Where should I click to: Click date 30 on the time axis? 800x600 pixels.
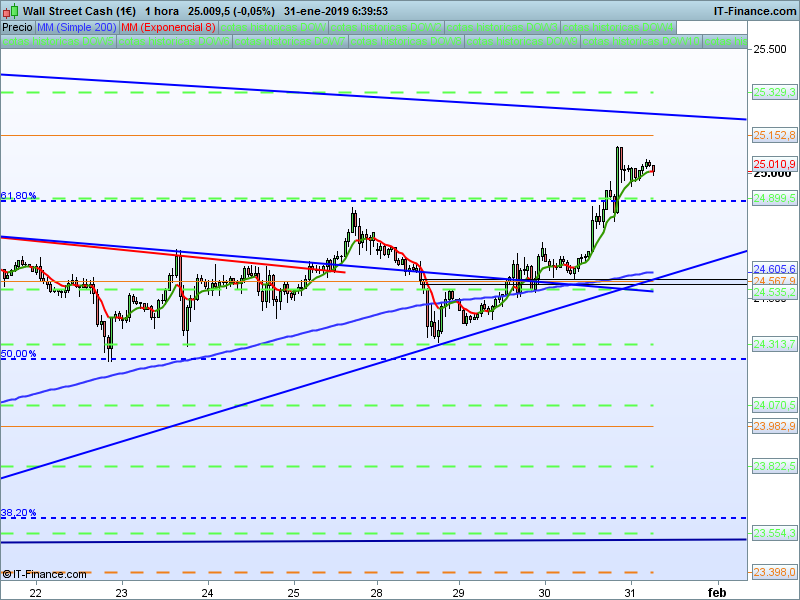pos(545,592)
